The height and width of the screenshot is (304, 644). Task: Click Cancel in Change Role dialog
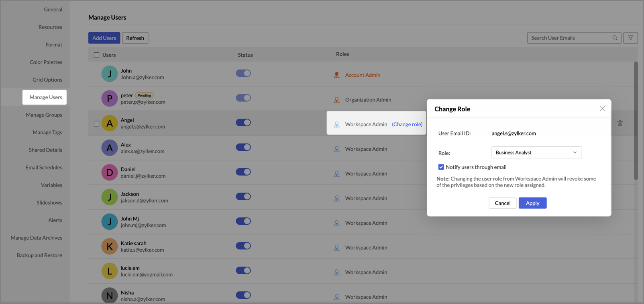[502, 203]
